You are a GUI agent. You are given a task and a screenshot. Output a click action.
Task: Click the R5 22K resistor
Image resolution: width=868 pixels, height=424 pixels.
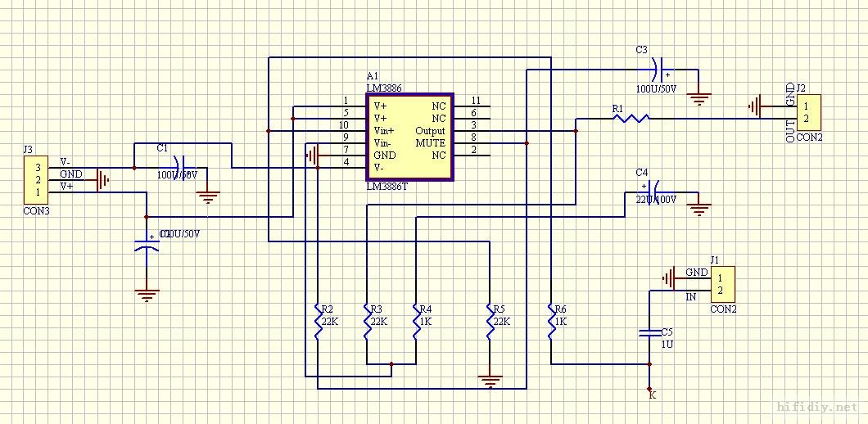point(489,321)
